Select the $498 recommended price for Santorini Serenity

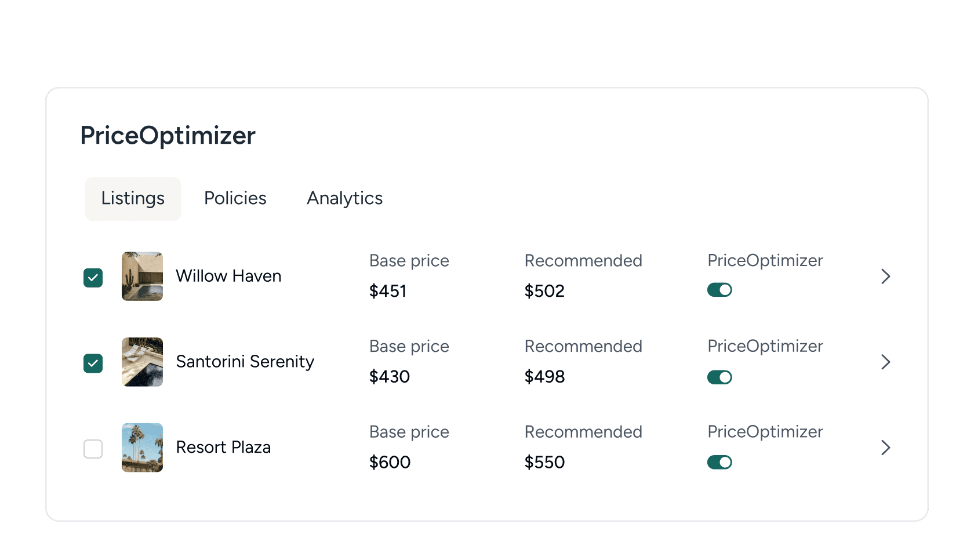coord(544,376)
